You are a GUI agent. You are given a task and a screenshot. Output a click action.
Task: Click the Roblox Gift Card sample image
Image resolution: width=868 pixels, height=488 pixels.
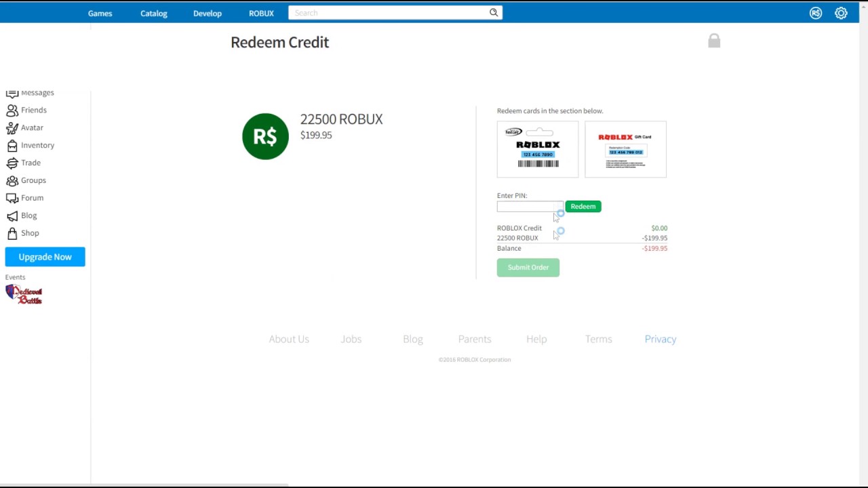[625, 149]
